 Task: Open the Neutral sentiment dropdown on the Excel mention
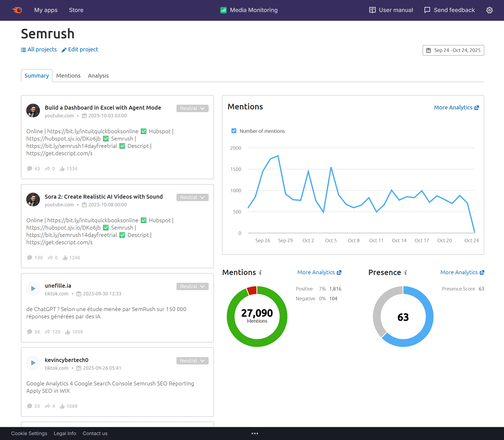click(x=192, y=108)
